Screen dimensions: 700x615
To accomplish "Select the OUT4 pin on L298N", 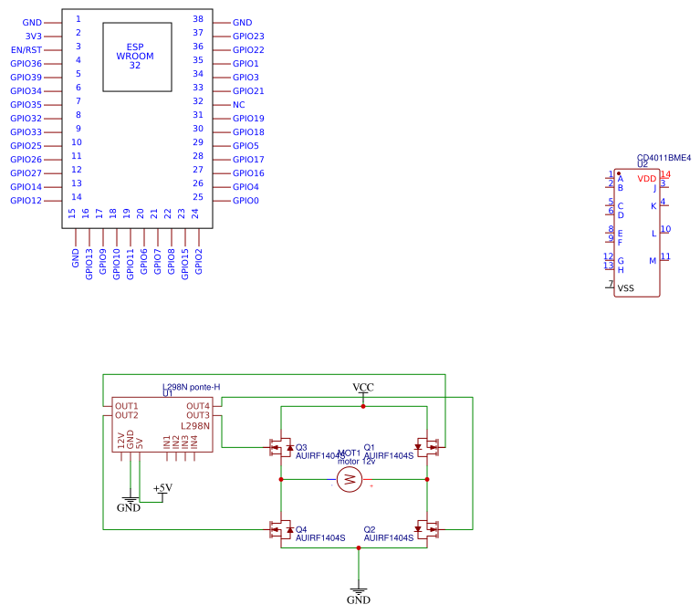I will click(x=198, y=406).
